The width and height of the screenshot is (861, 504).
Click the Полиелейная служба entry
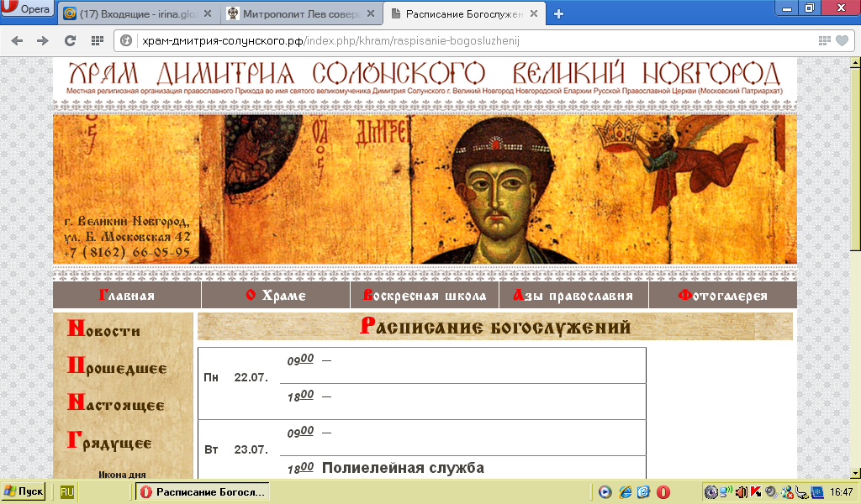click(x=403, y=468)
